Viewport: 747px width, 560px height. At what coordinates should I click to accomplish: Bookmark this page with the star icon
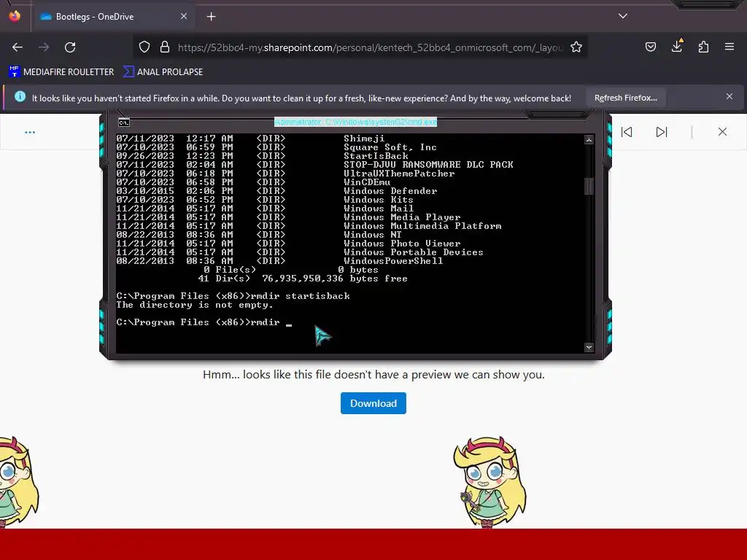[x=576, y=47]
